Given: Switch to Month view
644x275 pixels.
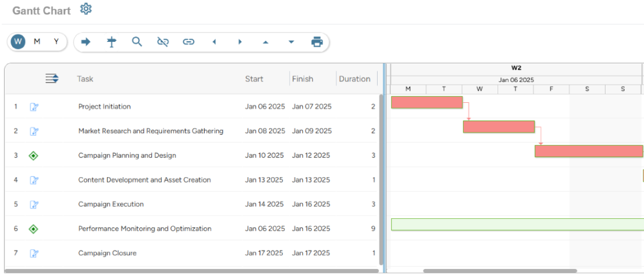Looking at the screenshot, I should click(x=37, y=41).
